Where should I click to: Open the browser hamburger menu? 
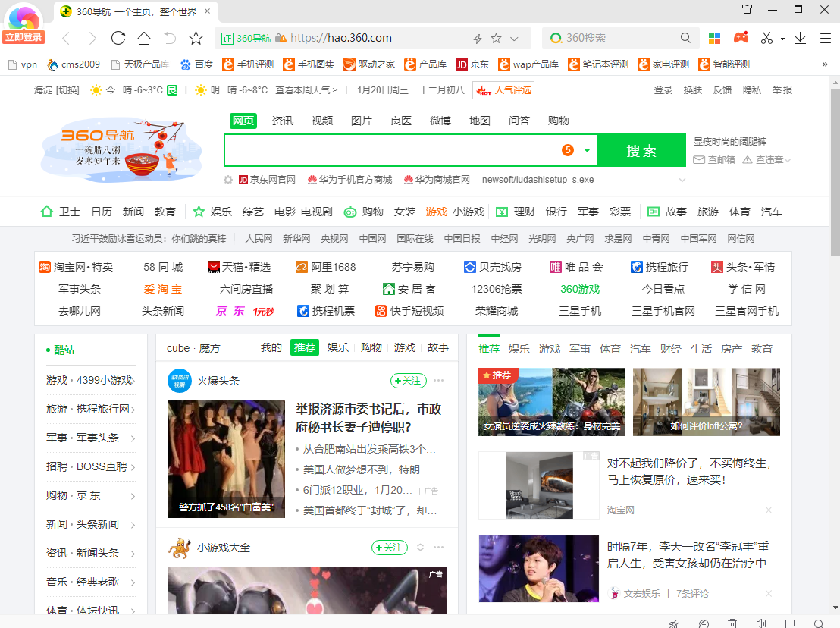(826, 38)
